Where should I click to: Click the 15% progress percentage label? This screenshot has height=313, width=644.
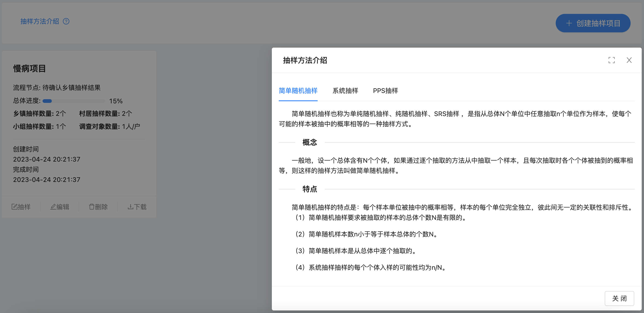tap(116, 101)
